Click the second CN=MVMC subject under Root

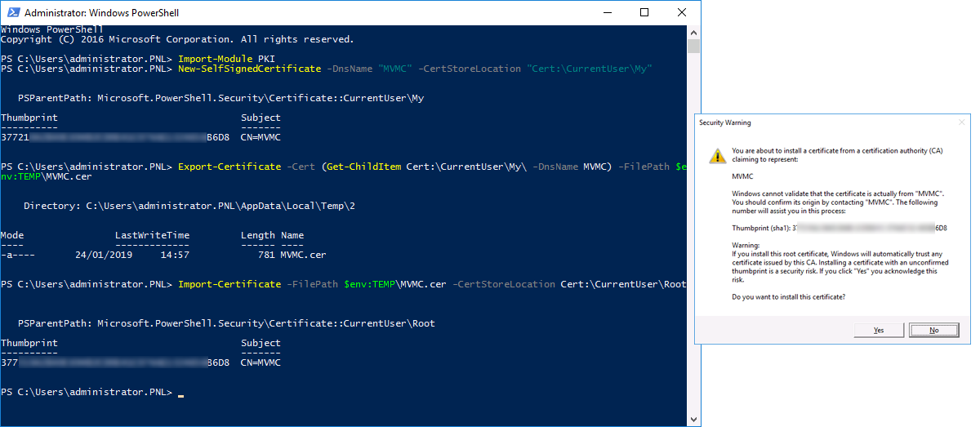click(x=261, y=363)
